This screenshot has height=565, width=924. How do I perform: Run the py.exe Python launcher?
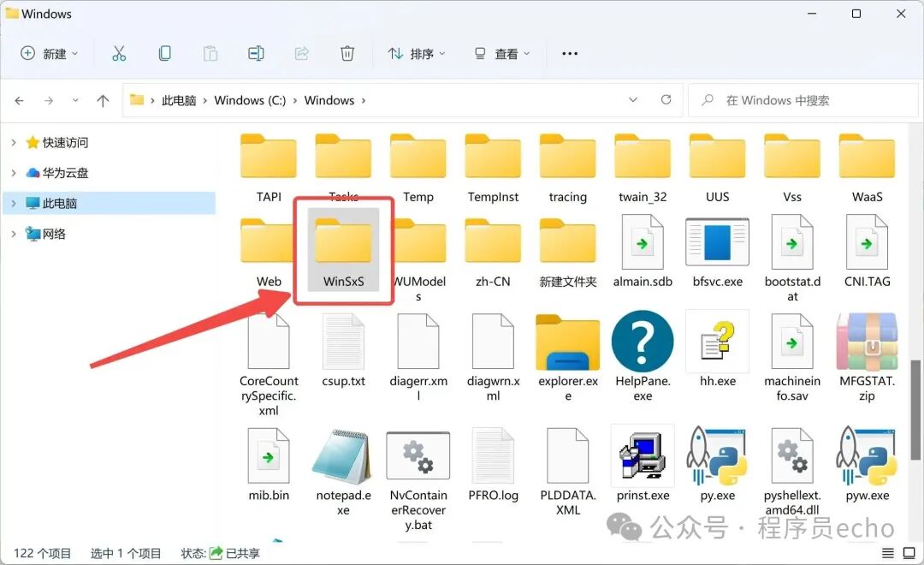point(717,454)
